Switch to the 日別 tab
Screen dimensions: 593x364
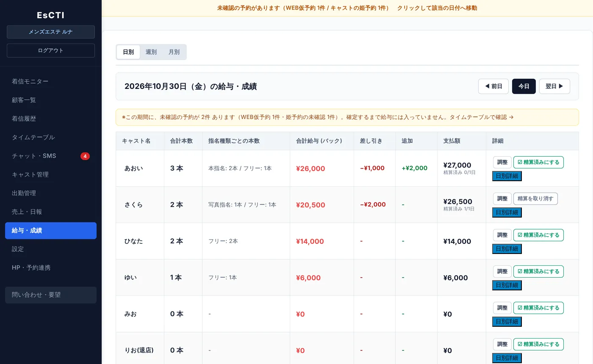(128, 52)
